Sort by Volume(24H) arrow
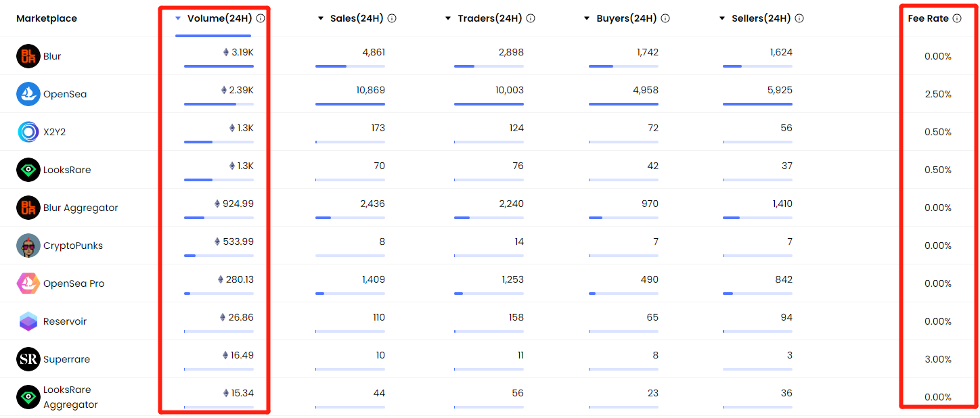This screenshot has width=980, height=418. [x=178, y=19]
